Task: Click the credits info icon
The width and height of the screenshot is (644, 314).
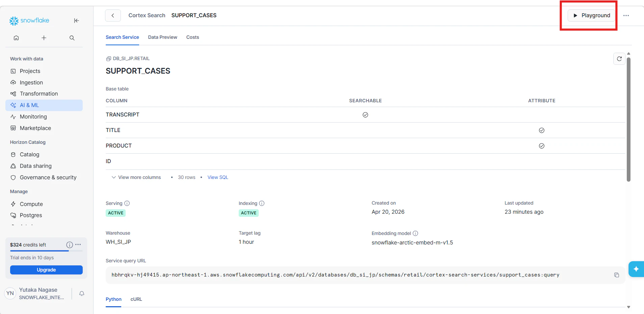Action: (x=70, y=245)
